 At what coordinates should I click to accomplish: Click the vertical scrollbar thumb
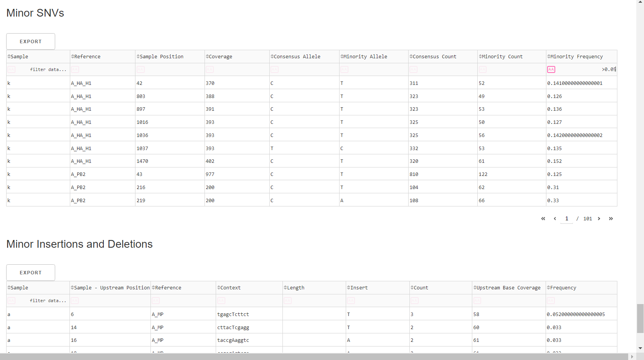pyautogui.click(x=640, y=318)
